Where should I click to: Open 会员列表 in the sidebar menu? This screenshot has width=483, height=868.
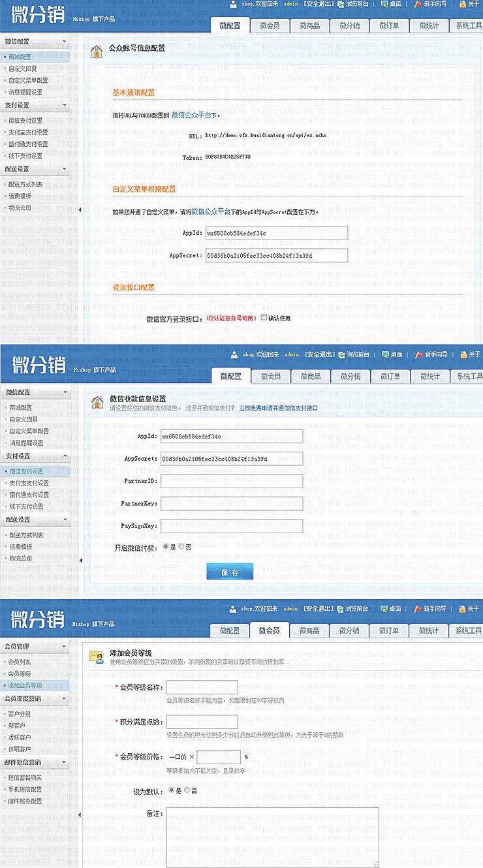[x=20, y=662]
